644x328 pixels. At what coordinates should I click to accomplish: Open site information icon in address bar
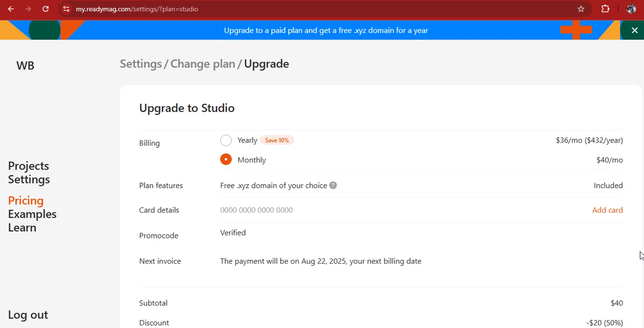tap(66, 9)
